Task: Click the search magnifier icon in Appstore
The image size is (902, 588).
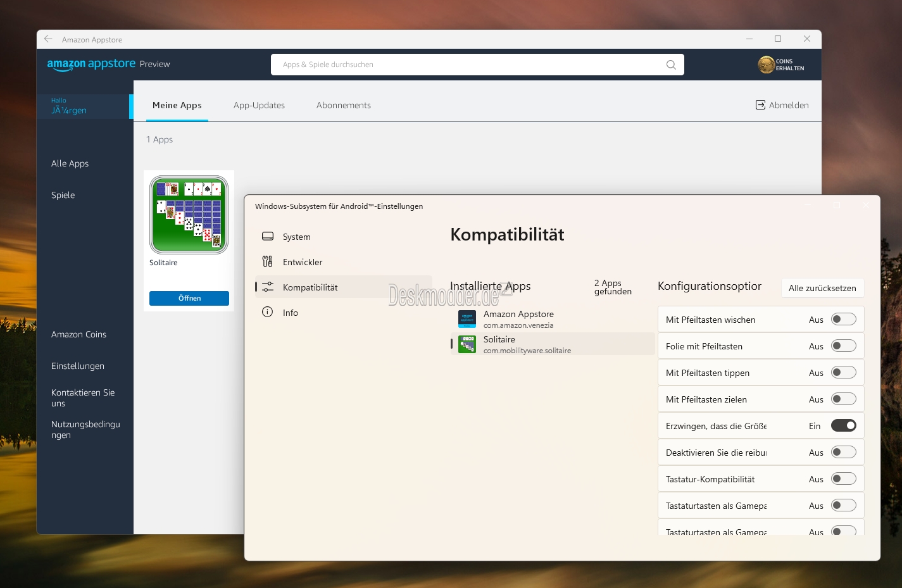Action: pyautogui.click(x=671, y=65)
